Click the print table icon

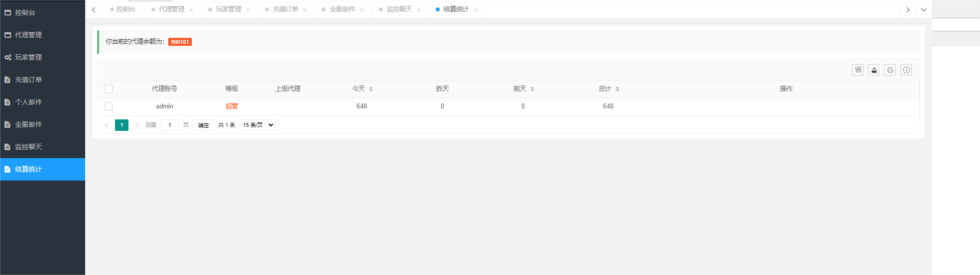pos(890,70)
